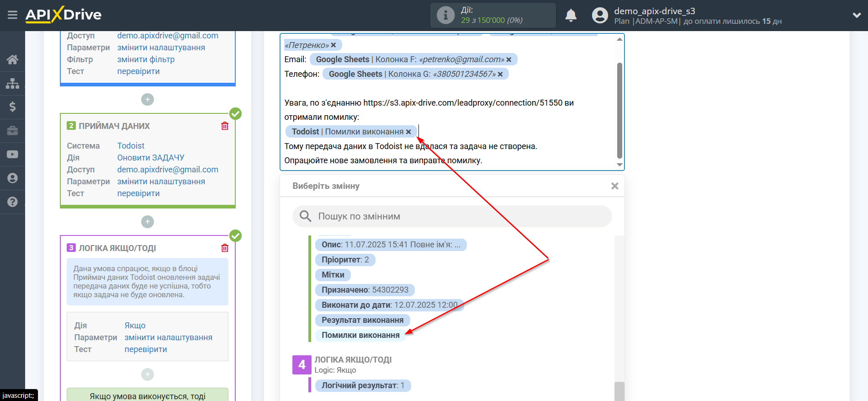The height and width of the screenshot is (401, 868).
Task: Open the hamburger menu
Action: tap(12, 15)
